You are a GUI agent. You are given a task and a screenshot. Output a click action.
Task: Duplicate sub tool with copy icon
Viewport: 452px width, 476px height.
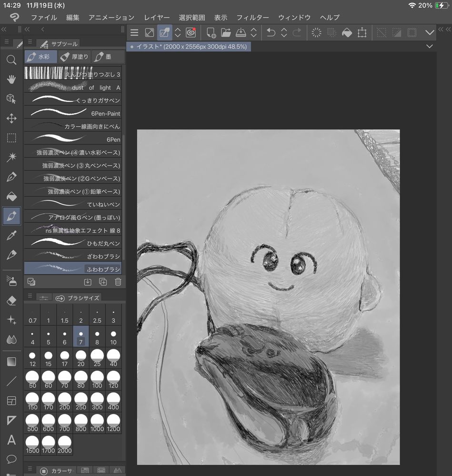[103, 282]
